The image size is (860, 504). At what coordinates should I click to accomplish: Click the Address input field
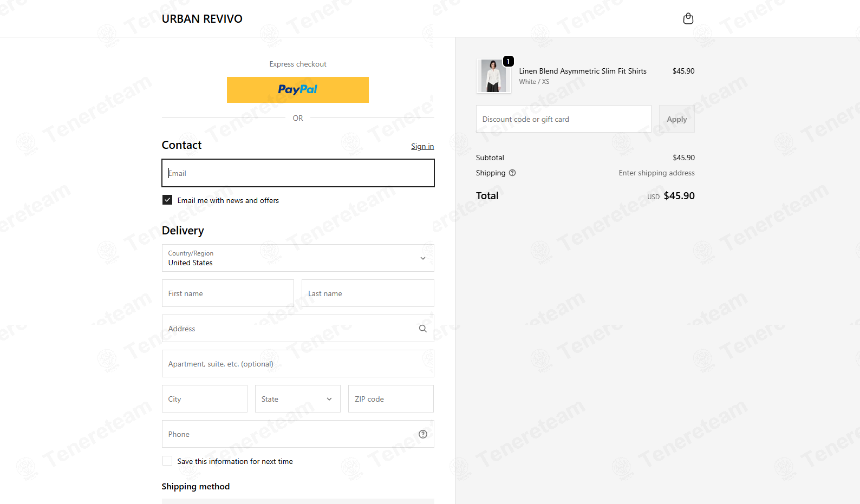[x=298, y=329]
